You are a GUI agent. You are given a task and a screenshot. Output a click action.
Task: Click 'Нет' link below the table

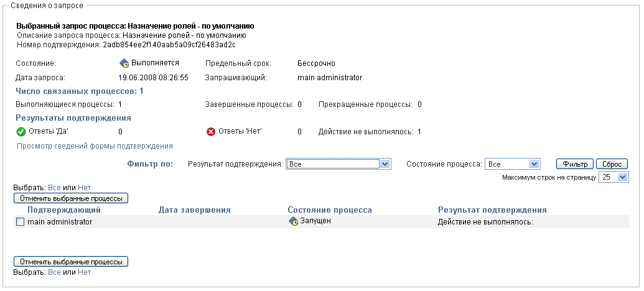(84, 272)
